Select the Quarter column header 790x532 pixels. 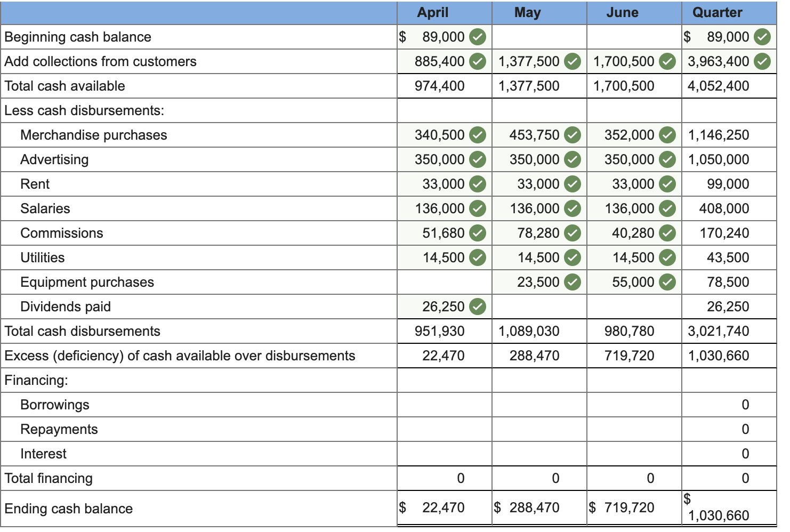718,12
